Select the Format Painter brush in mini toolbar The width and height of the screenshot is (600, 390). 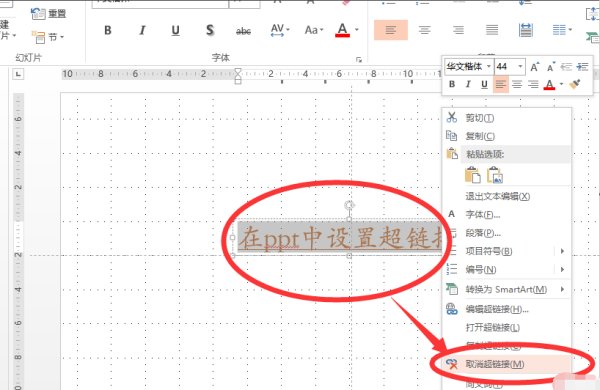click(x=575, y=84)
